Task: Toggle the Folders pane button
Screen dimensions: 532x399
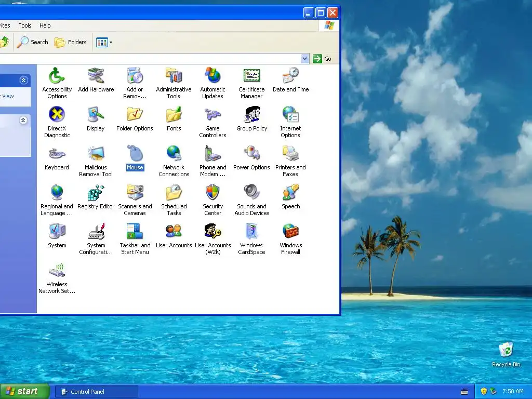Action: point(71,42)
